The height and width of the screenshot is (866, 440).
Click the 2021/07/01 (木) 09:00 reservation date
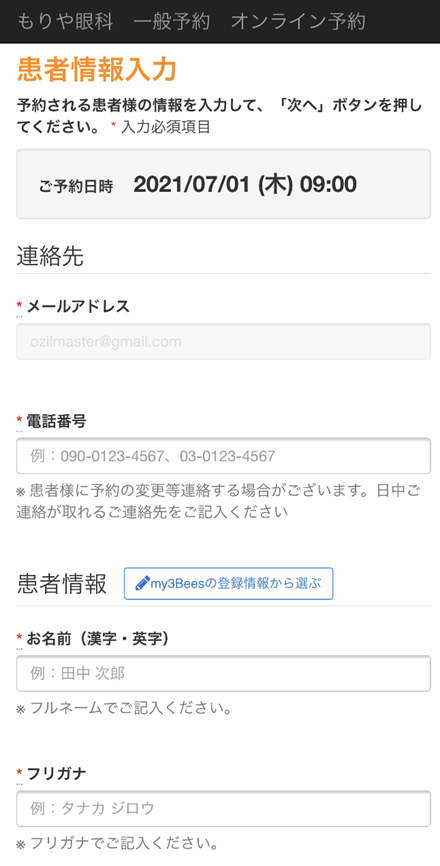point(245,184)
